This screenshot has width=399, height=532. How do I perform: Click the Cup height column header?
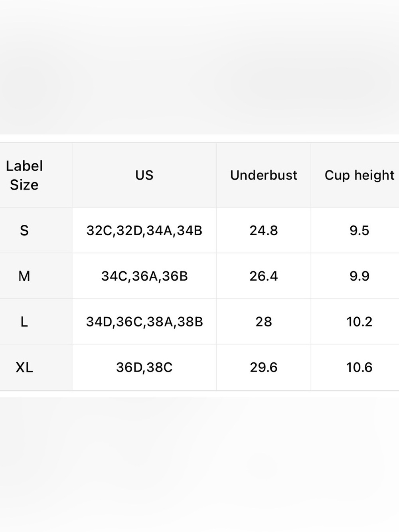tap(355, 175)
